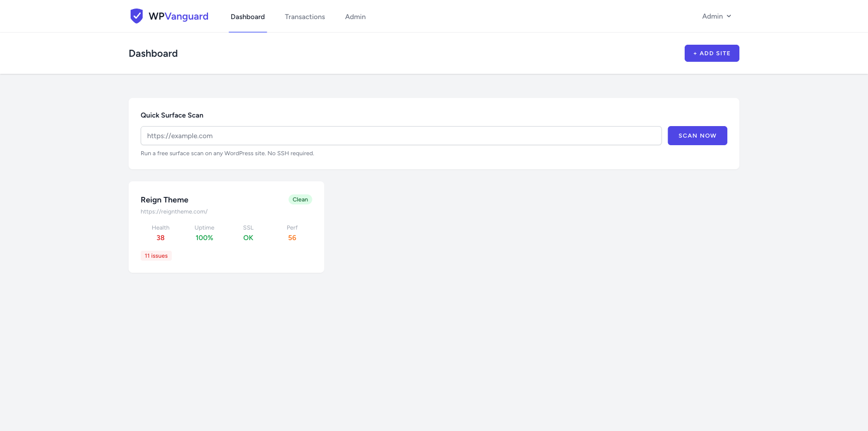Click the Scan Now button
Screen dimensions: 868x431
697,136
